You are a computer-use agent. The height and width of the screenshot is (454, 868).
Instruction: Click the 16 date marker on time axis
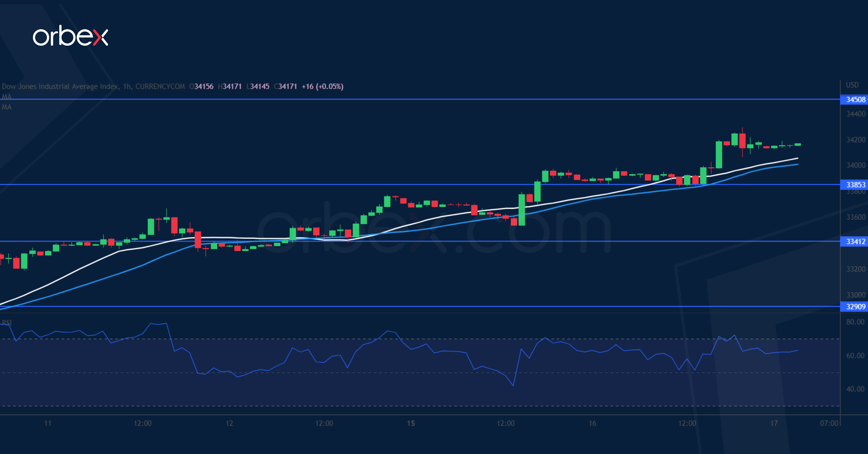point(592,423)
